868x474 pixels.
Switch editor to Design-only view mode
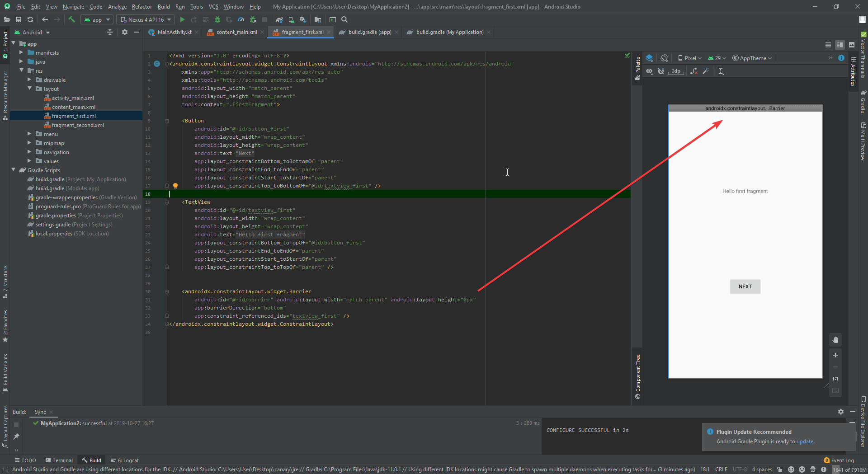852,45
